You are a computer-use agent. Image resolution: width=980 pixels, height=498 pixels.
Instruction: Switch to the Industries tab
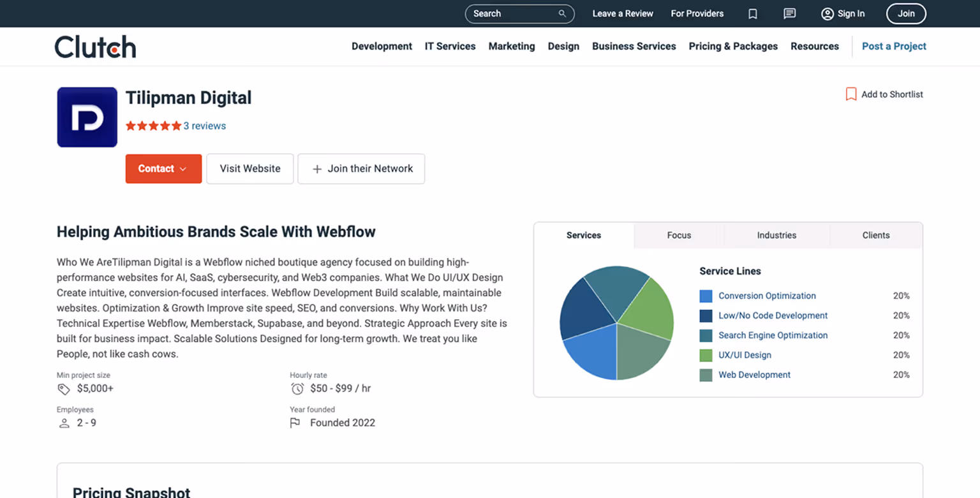776,235
